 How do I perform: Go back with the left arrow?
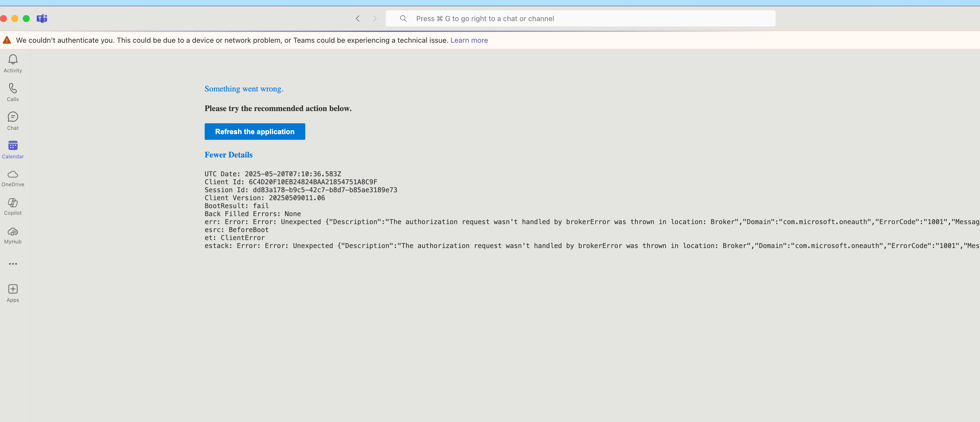[x=358, y=19]
